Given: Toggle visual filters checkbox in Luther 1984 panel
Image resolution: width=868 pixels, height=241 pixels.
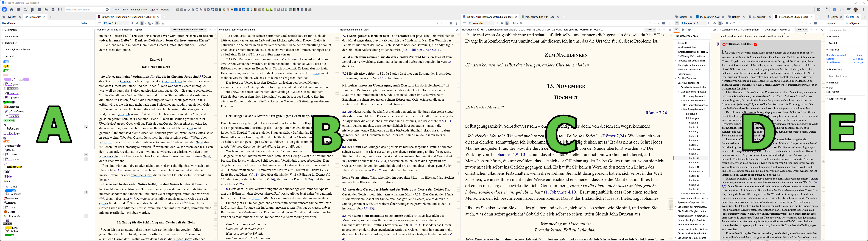Looking at the screenshot, I should tap(143, 23).
